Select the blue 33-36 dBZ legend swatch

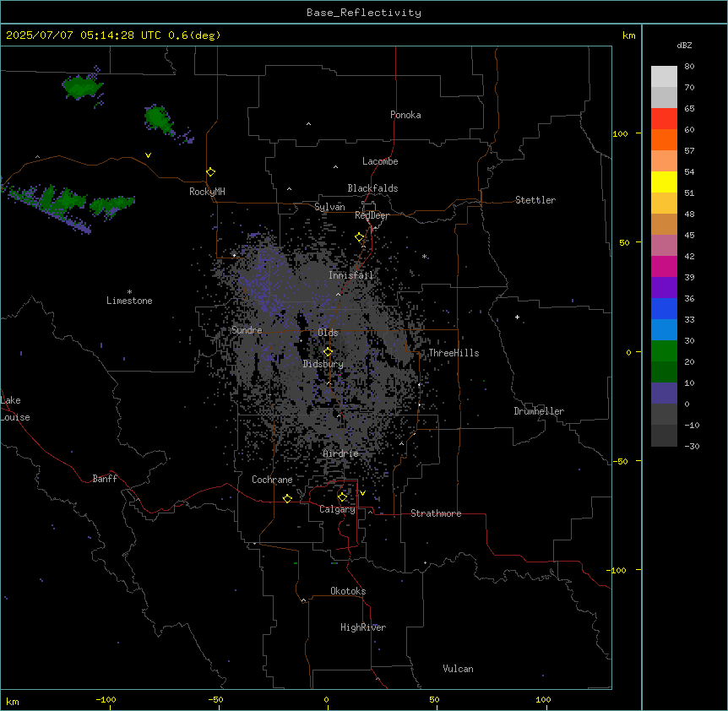pos(664,309)
